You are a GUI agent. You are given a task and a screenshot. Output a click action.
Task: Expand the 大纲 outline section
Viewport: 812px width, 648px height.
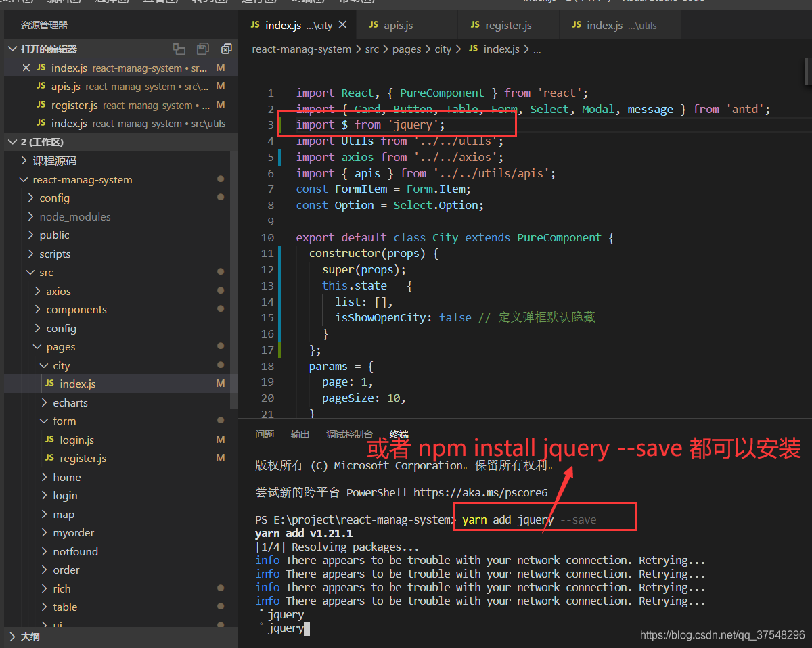pos(12,637)
